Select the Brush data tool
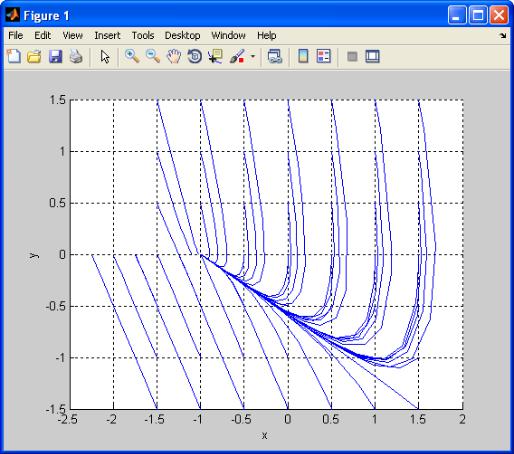Viewport: 514px width, 454px height. coord(237,56)
